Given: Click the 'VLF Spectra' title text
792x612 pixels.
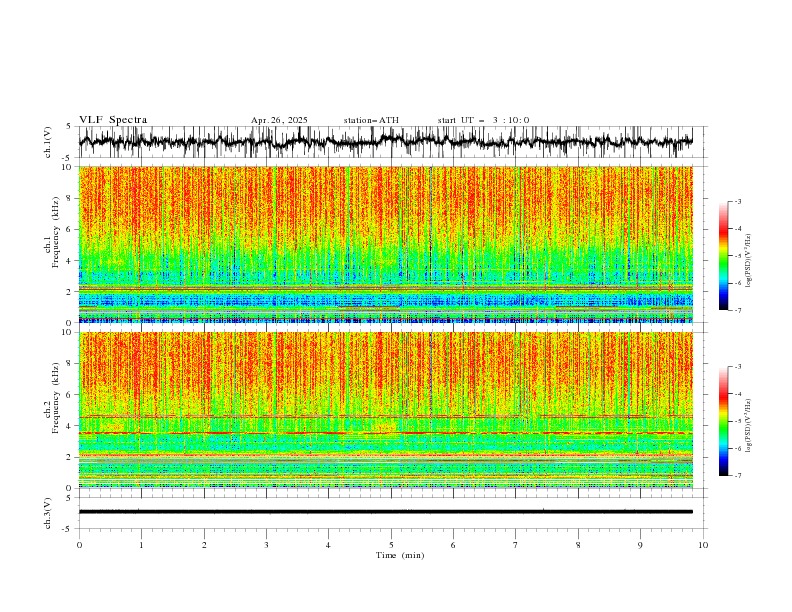Looking at the screenshot, I should (113, 120).
